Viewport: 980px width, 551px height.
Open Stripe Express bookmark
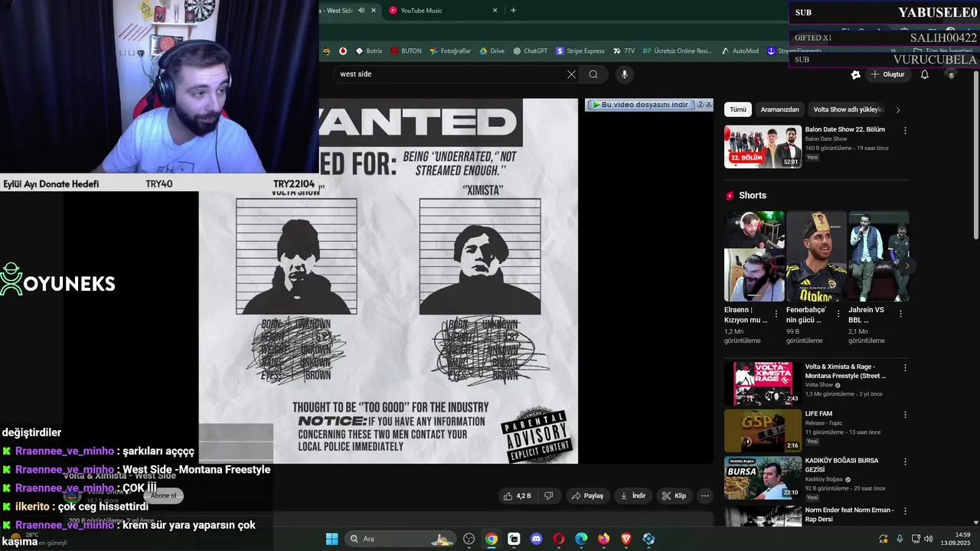pos(580,51)
